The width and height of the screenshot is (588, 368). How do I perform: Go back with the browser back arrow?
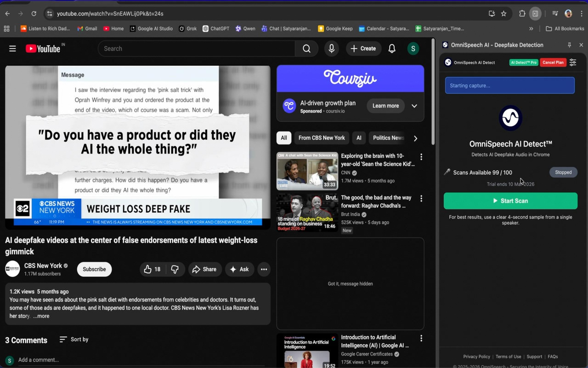(x=7, y=14)
